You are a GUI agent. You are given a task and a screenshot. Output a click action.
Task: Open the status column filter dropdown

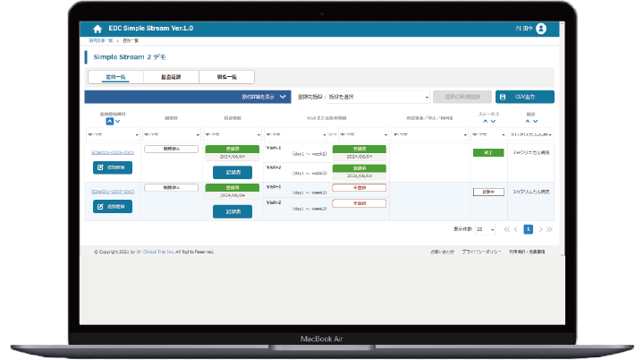487,134
